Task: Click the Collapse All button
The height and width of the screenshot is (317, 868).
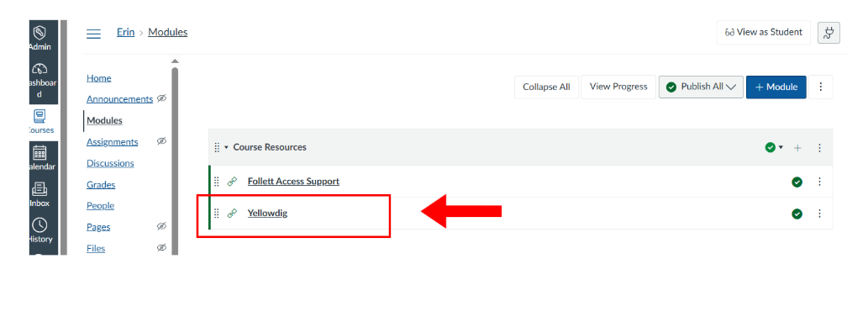Action: [x=546, y=87]
